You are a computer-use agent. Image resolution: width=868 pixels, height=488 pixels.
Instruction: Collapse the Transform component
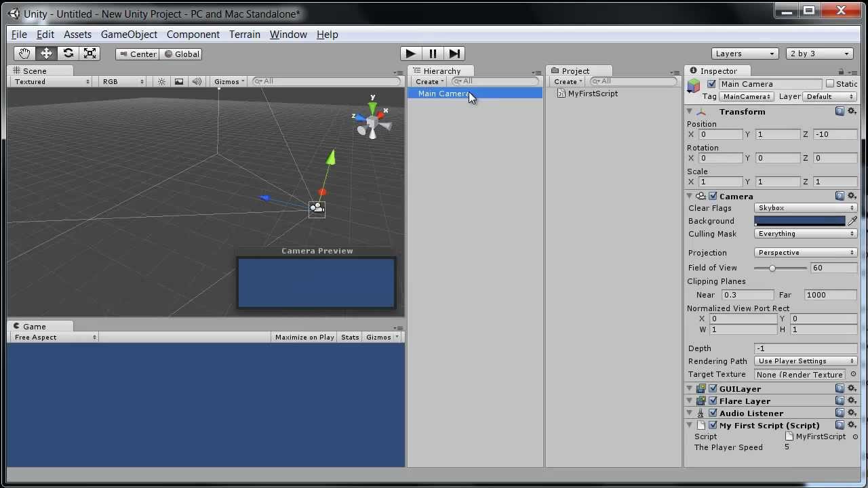[x=690, y=111]
